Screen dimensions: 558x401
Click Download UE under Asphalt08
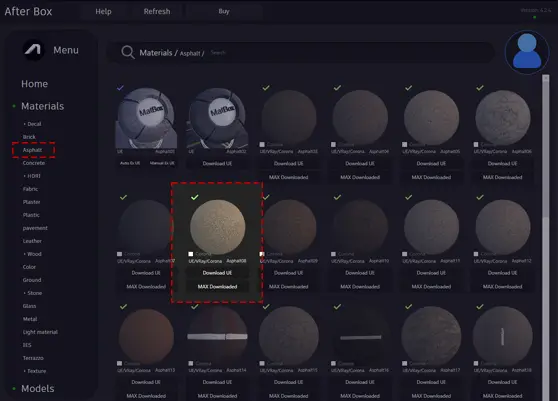[217, 273]
